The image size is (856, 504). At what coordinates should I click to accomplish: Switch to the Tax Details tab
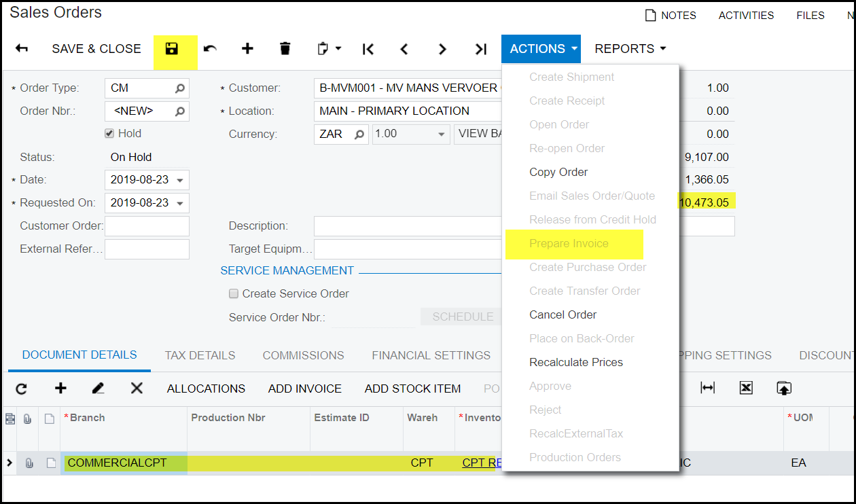point(200,355)
